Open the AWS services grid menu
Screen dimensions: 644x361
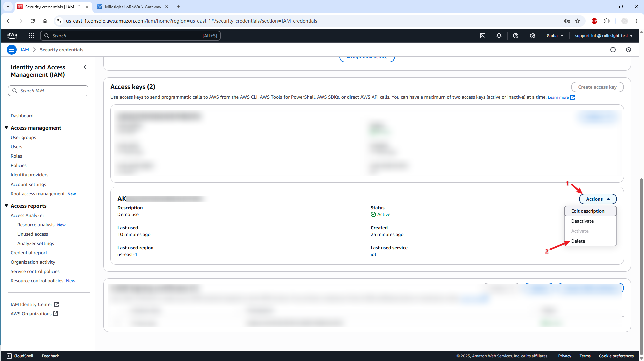point(31,36)
